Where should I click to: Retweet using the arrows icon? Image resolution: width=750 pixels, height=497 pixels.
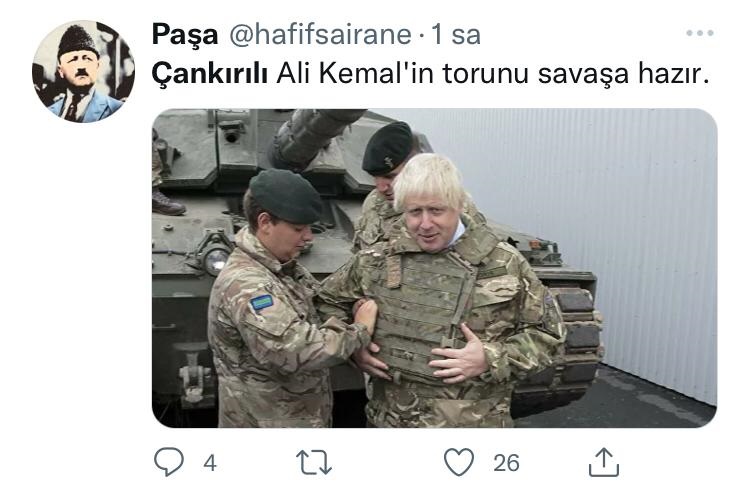(314, 463)
